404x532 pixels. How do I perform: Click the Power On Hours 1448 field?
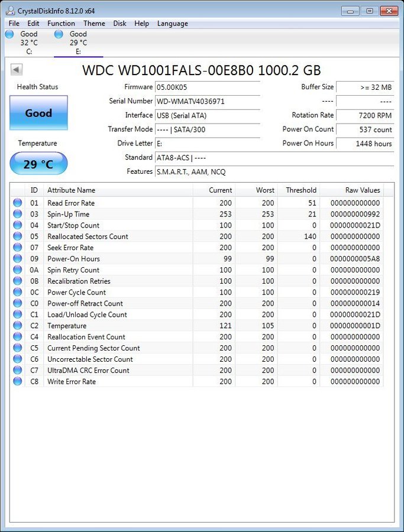(365, 144)
